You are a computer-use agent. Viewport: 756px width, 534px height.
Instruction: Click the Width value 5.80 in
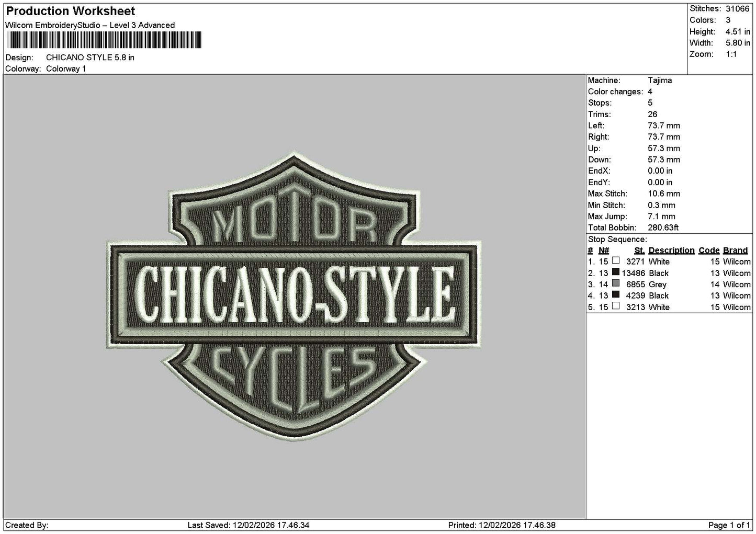738,43
